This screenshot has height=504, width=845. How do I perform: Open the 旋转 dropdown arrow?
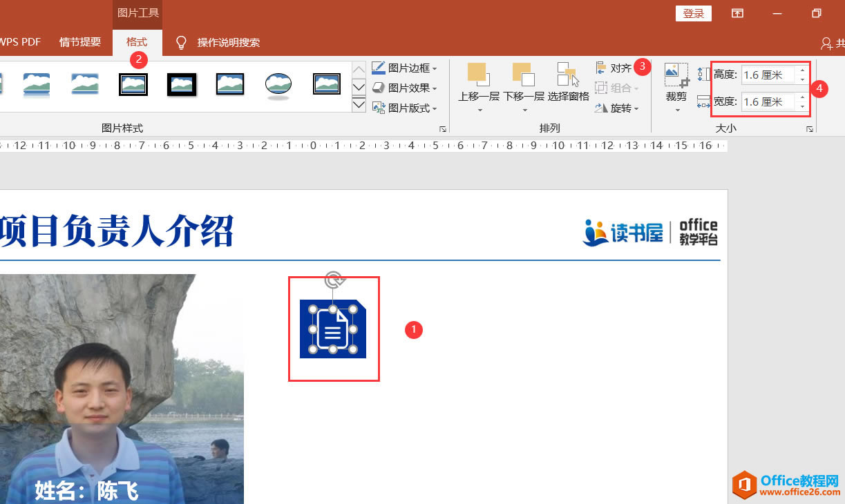click(635, 108)
